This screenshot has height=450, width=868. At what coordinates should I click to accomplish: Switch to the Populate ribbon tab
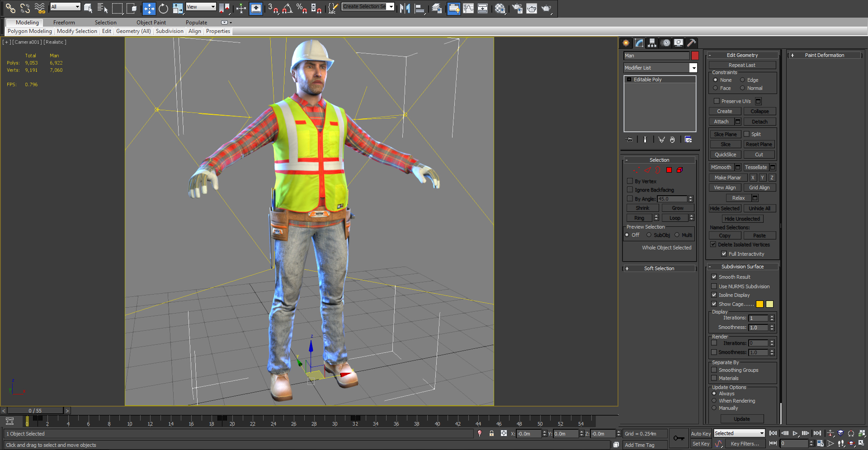pyautogui.click(x=196, y=23)
